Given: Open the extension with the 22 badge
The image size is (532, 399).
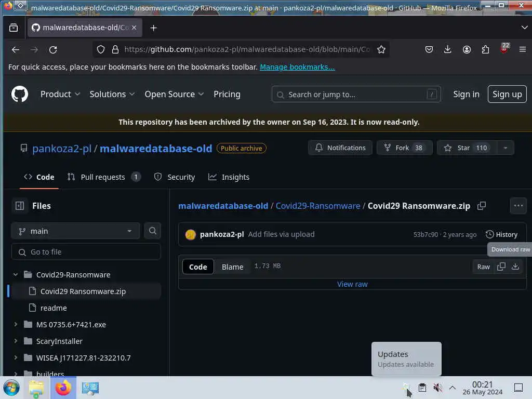Looking at the screenshot, I should [504, 48].
